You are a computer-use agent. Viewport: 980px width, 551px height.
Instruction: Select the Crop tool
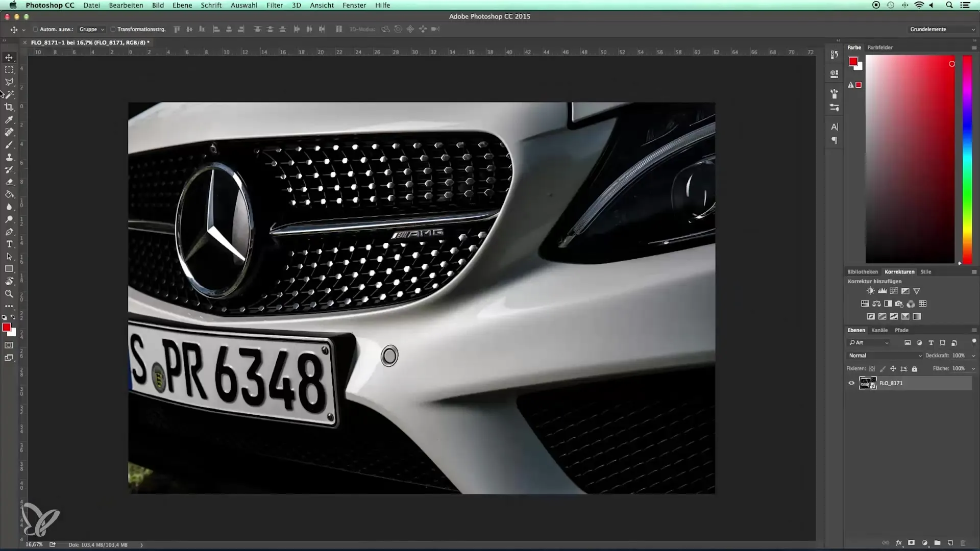point(9,107)
